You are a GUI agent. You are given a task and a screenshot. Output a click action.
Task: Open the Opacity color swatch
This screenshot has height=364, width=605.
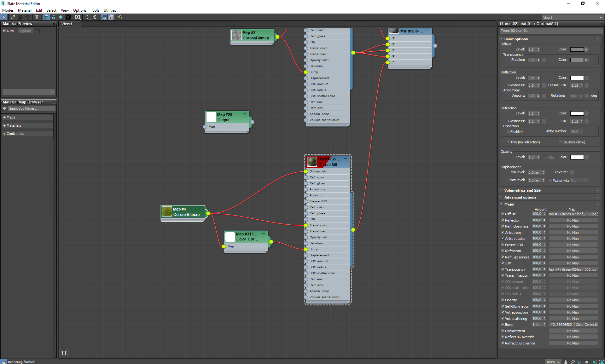[577, 157]
